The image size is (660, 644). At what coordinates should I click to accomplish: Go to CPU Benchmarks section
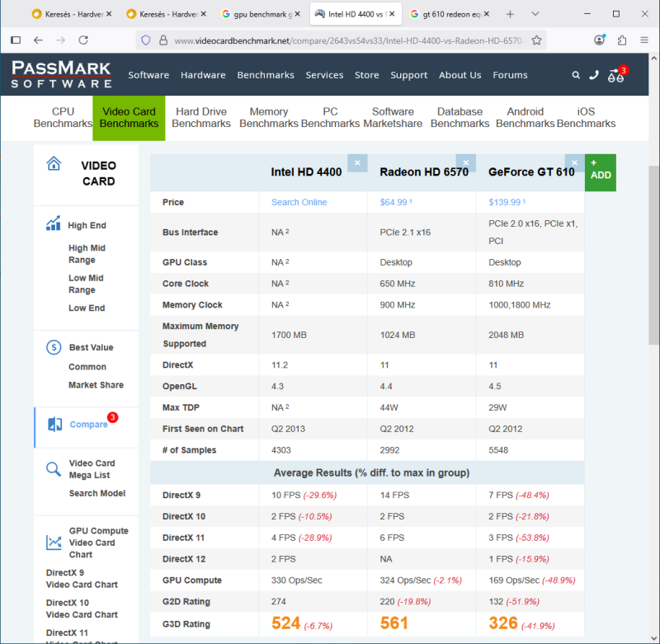(64, 117)
